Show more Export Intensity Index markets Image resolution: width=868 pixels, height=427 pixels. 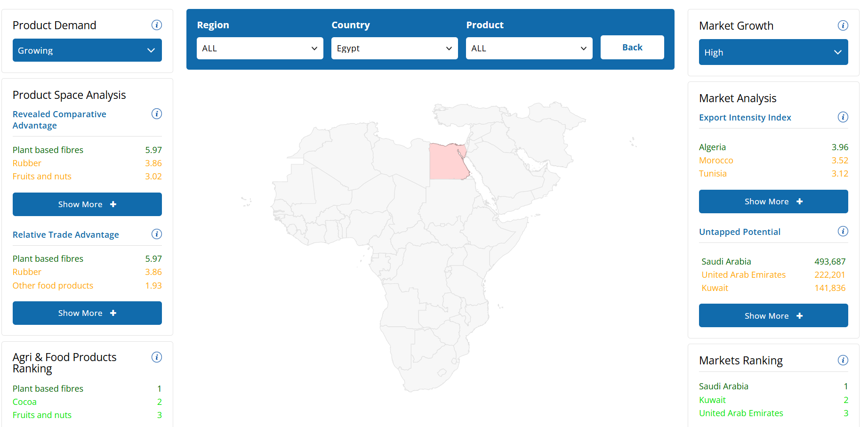[773, 201]
